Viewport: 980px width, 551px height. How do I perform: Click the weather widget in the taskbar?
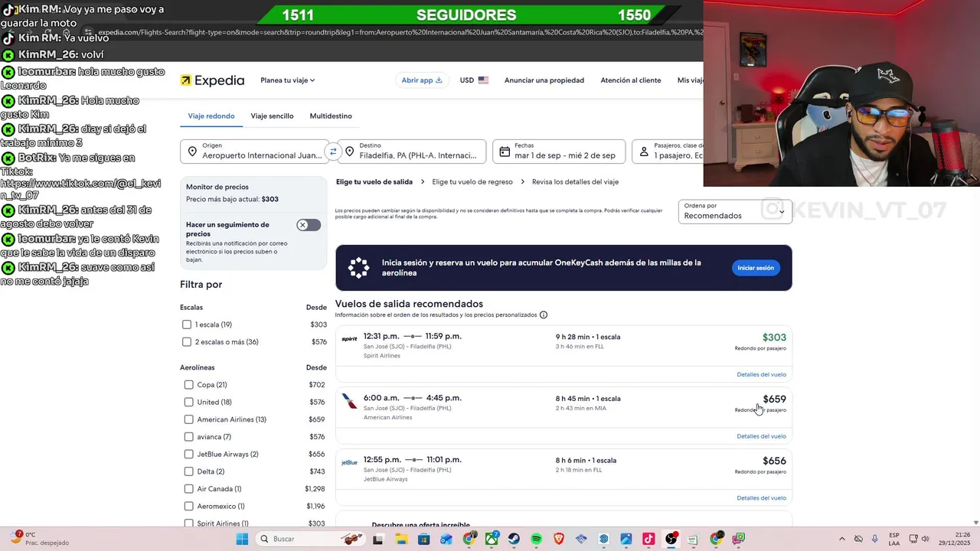pyautogui.click(x=38, y=539)
